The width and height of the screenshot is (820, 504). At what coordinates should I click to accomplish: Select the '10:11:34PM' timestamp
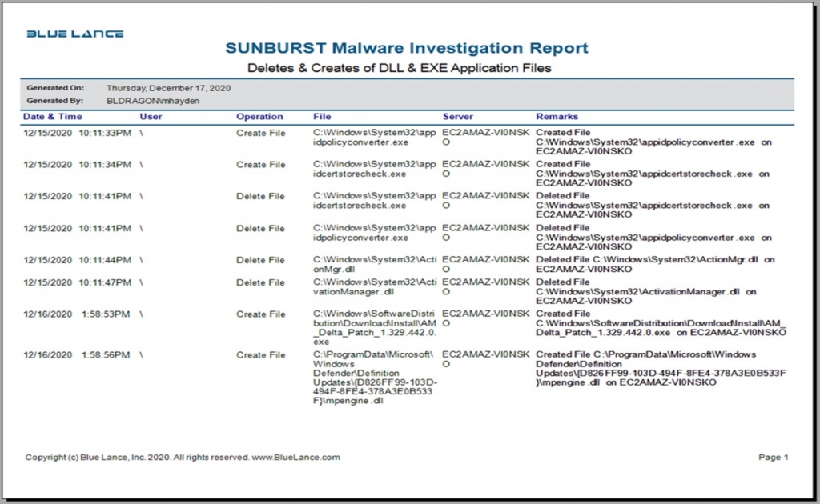[x=105, y=165]
